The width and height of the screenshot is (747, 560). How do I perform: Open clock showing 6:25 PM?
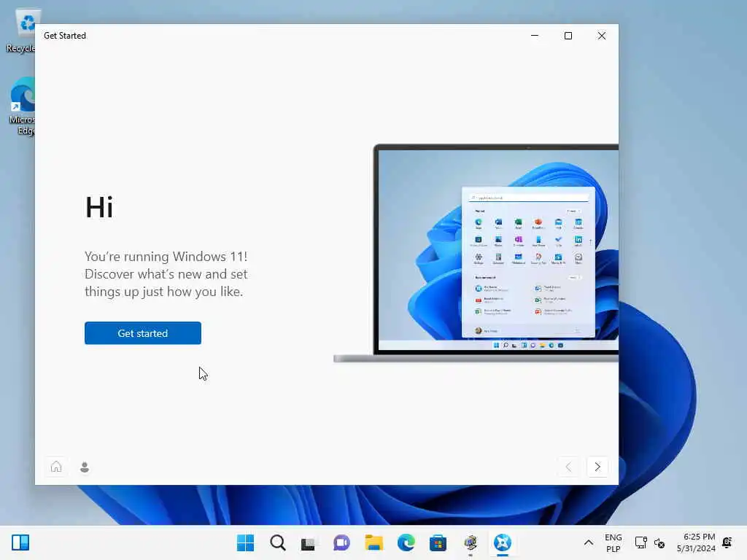(696, 542)
